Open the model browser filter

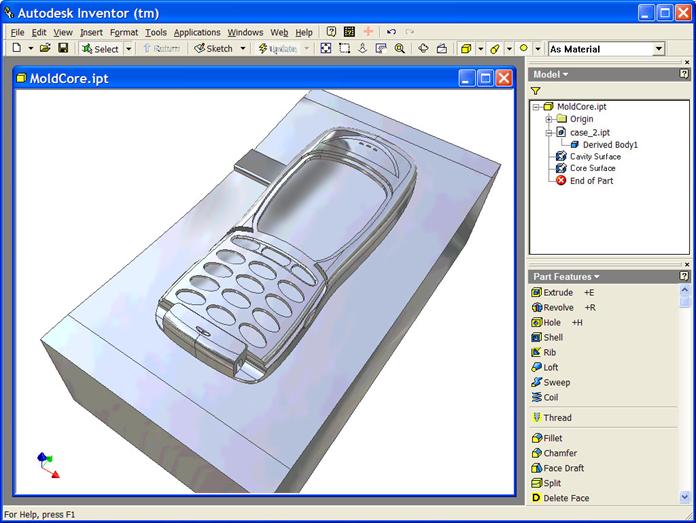[x=536, y=91]
